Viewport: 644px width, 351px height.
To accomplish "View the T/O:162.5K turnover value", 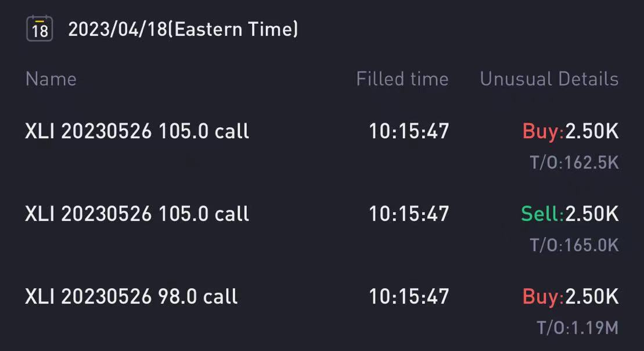I will click(574, 163).
